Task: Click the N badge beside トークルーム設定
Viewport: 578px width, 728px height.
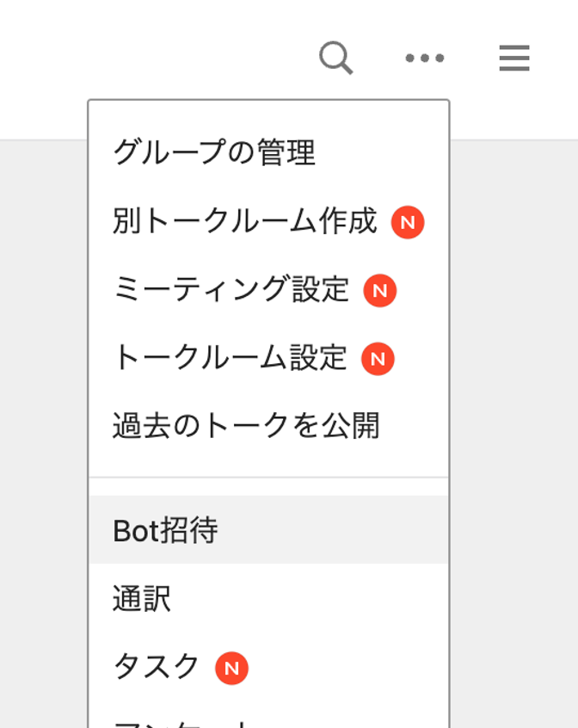Action: pyautogui.click(x=378, y=359)
